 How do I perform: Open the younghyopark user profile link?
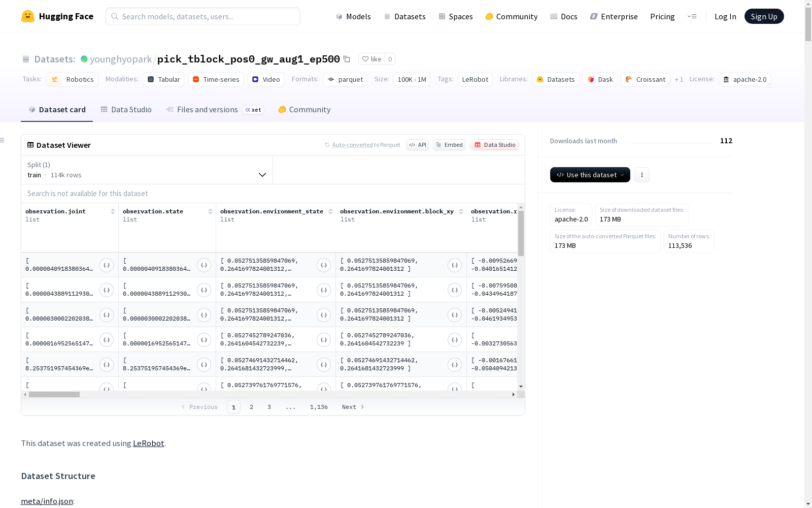coord(121,59)
